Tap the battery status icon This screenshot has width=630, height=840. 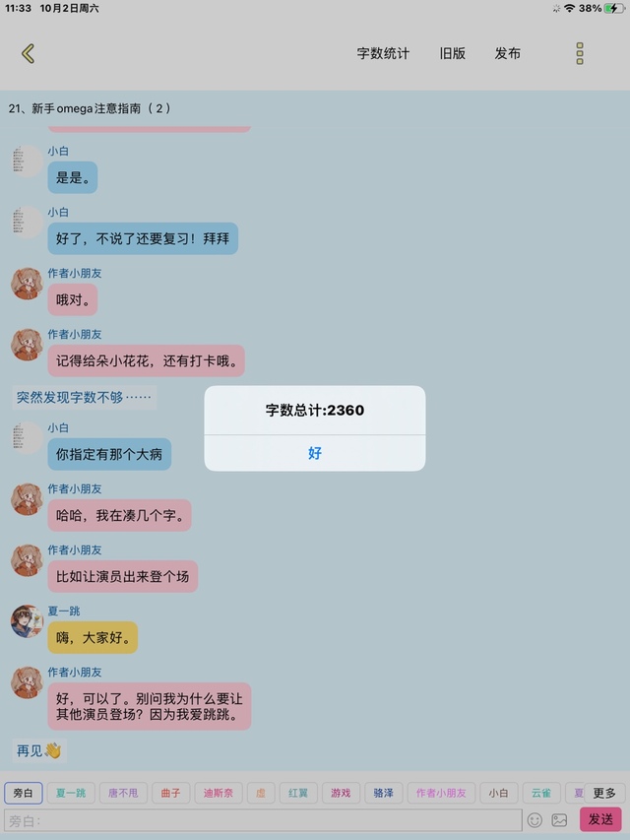(614, 8)
